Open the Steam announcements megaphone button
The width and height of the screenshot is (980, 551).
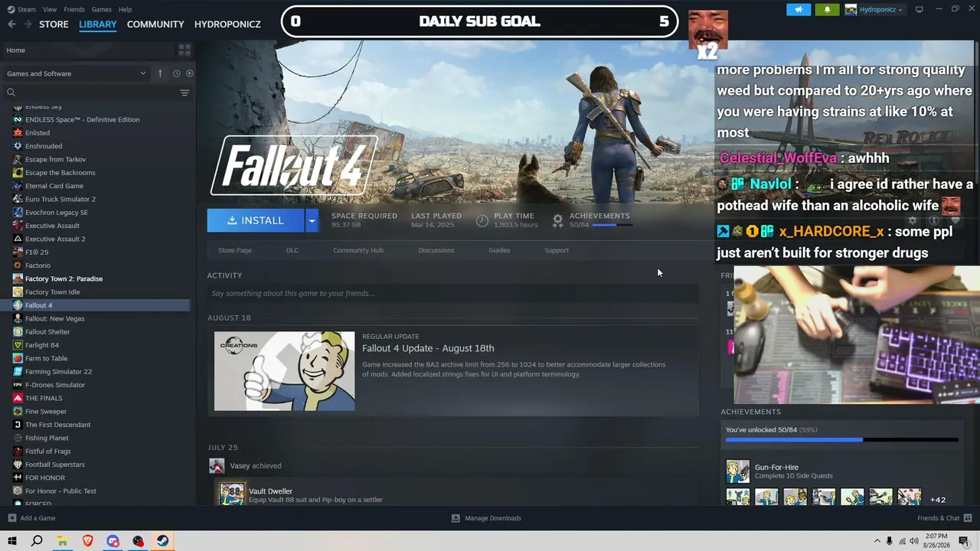pyautogui.click(x=799, y=10)
